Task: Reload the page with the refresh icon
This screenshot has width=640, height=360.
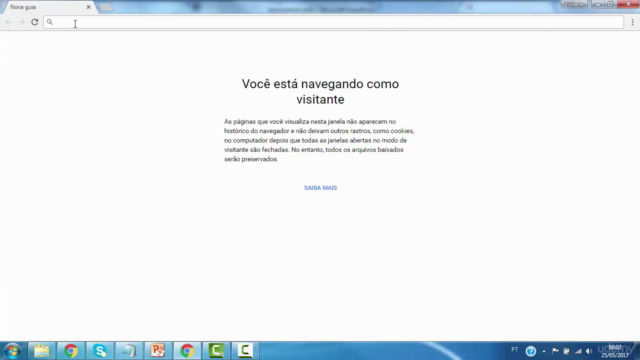Action: [35, 22]
